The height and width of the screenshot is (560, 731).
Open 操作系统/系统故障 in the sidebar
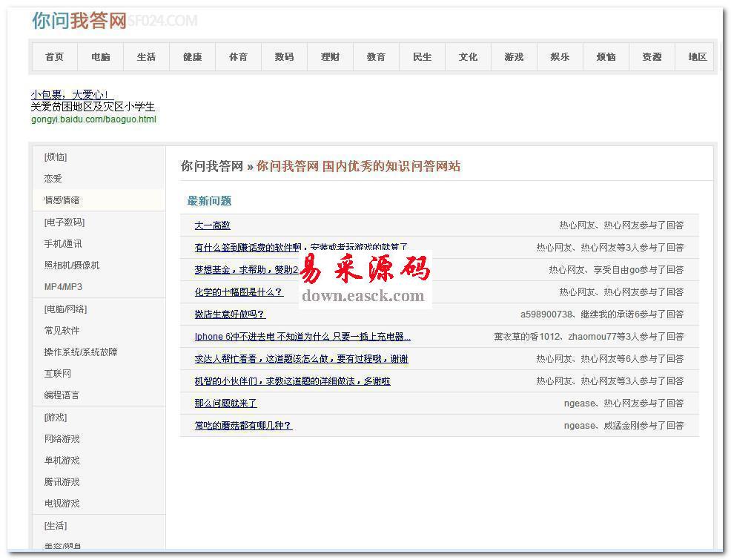[81, 352]
